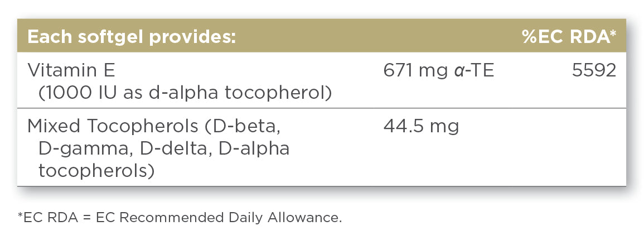
Task: Click the "Each softgel provides:" header text
Action: click(132, 37)
